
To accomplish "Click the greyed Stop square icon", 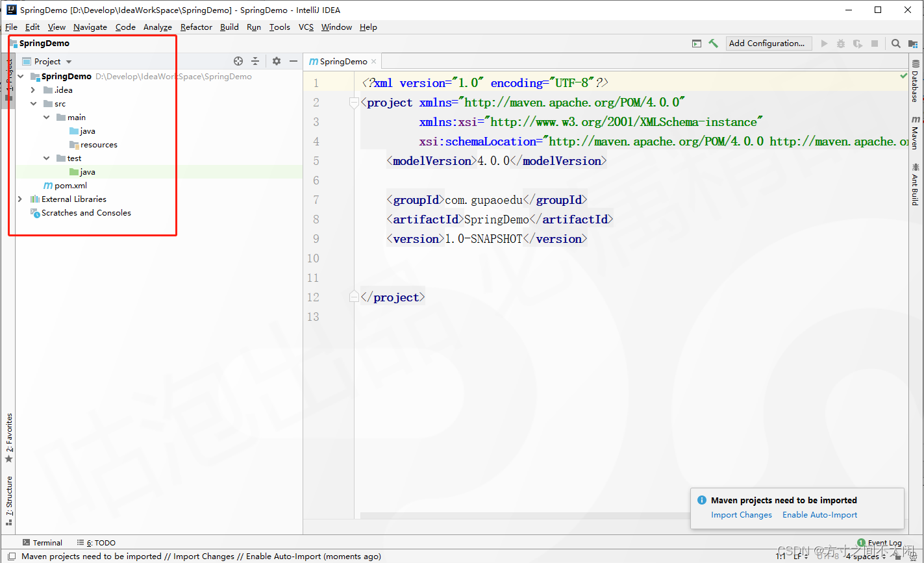I will pyautogui.click(x=875, y=44).
